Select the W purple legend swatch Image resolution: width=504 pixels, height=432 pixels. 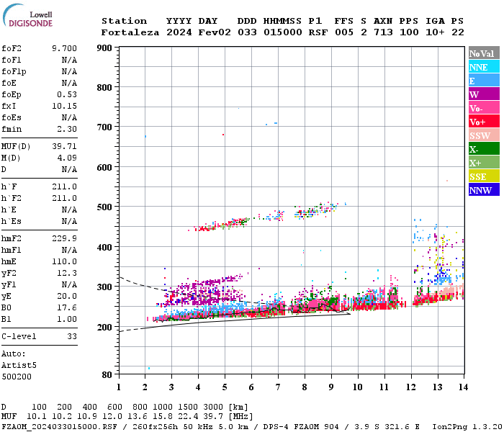pos(484,94)
